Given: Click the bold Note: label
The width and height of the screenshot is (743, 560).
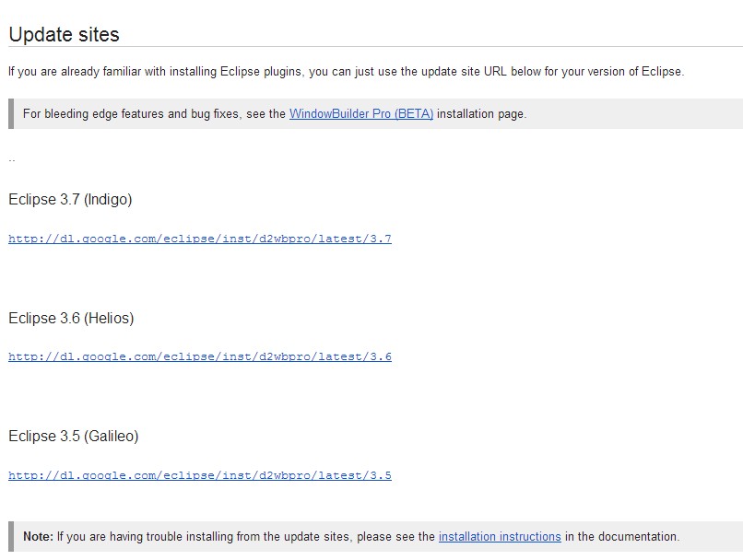Looking at the screenshot, I should (39, 536).
